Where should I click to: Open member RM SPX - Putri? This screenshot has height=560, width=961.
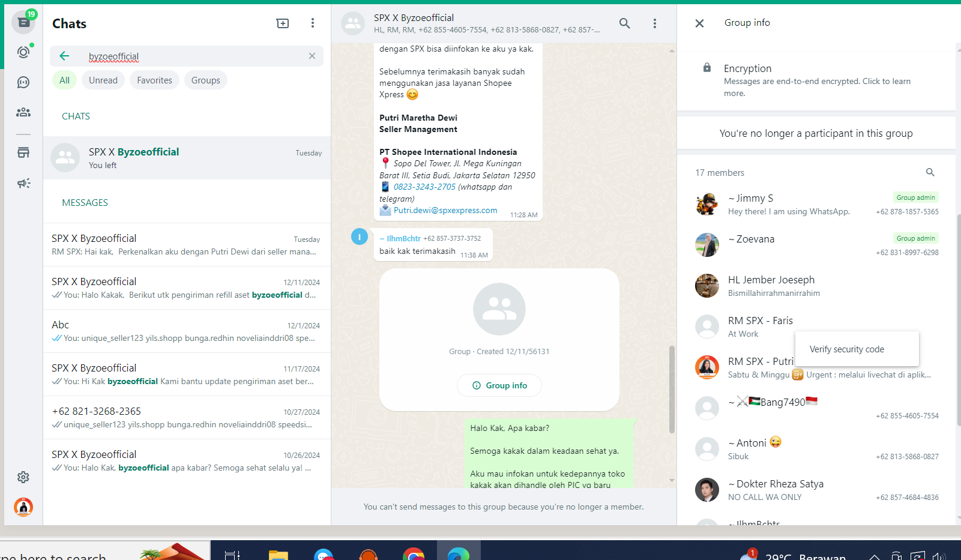(816, 367)
